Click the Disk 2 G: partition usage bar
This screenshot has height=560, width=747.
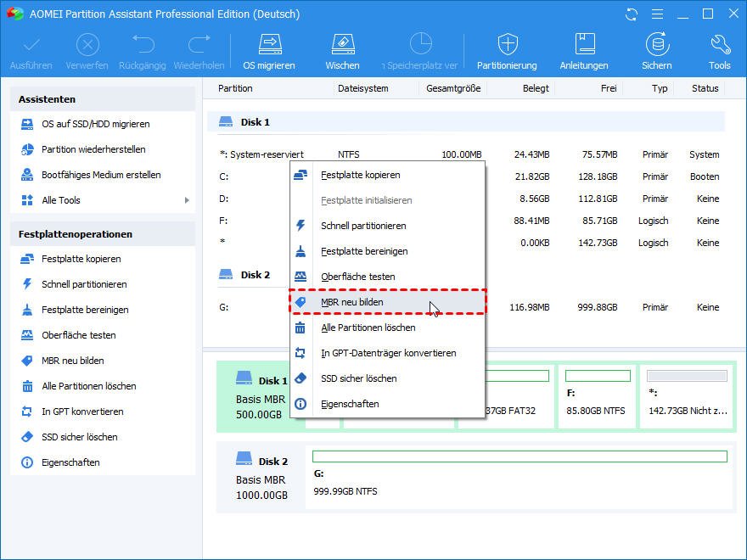pos(520,456)
